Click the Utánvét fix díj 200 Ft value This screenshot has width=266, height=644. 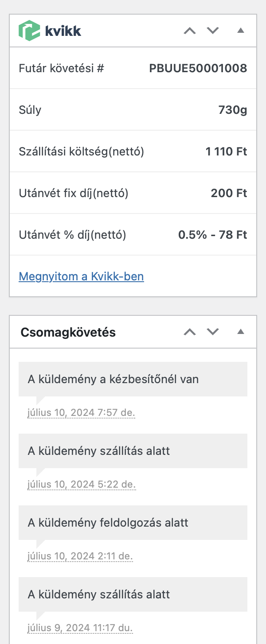tap(229, 194)
